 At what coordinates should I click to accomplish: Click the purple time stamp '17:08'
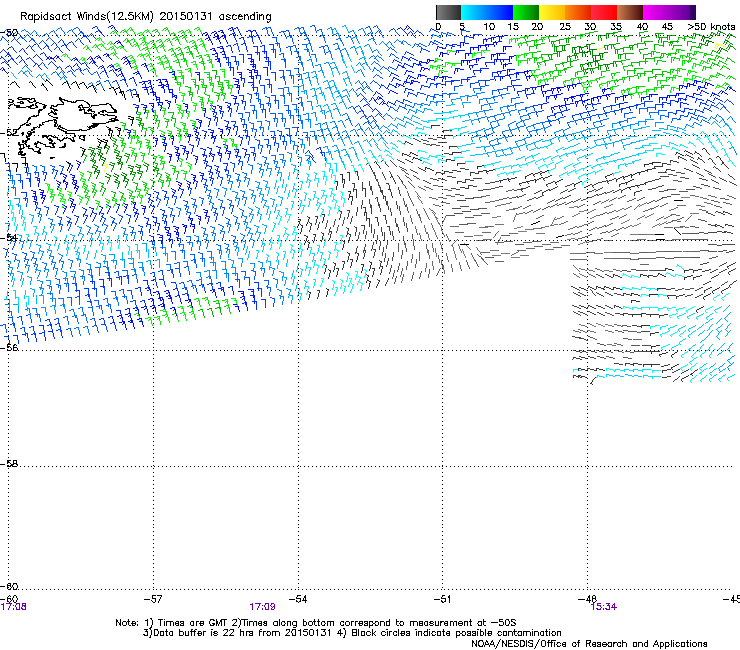click(x=14, y=607)
